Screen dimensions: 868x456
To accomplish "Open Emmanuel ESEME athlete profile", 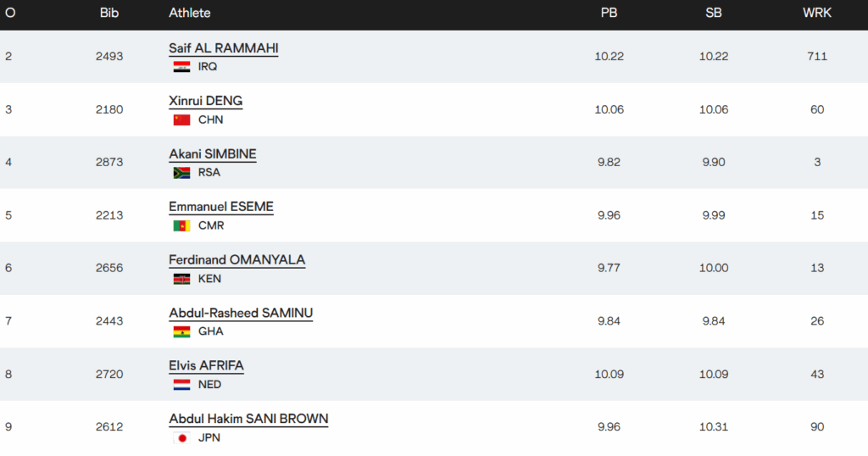I will (x=221, y=207).
